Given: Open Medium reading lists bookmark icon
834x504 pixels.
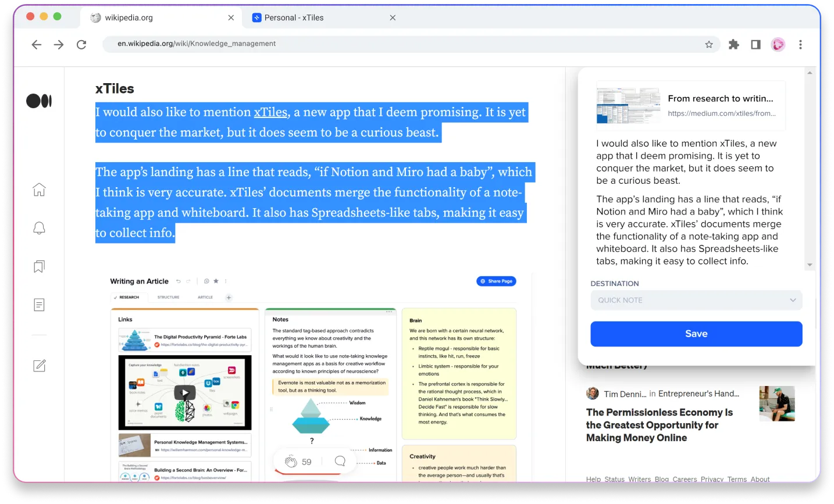Looking at the screenshot, I should tap(39, 266).
